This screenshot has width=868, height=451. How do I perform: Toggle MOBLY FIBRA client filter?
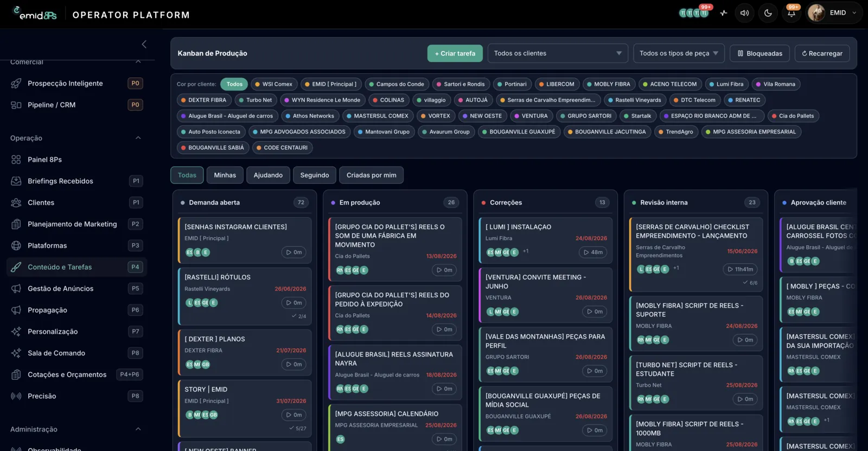[x=609, y=84]
